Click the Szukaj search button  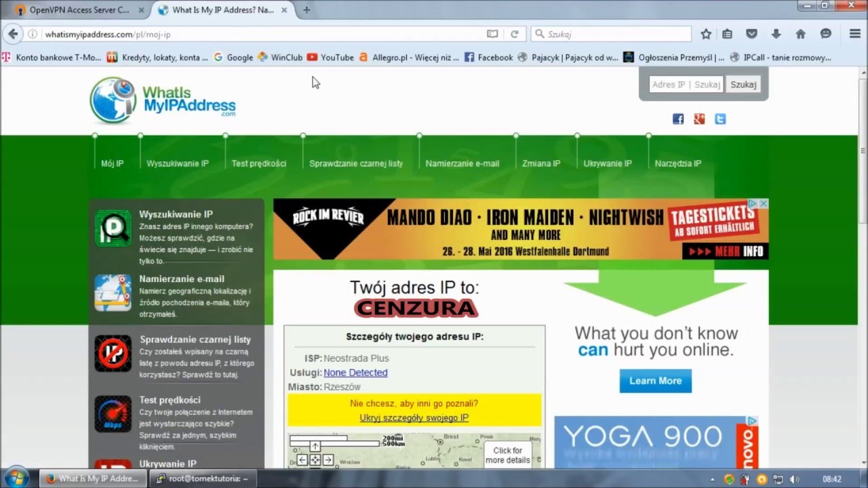[743, 85]
